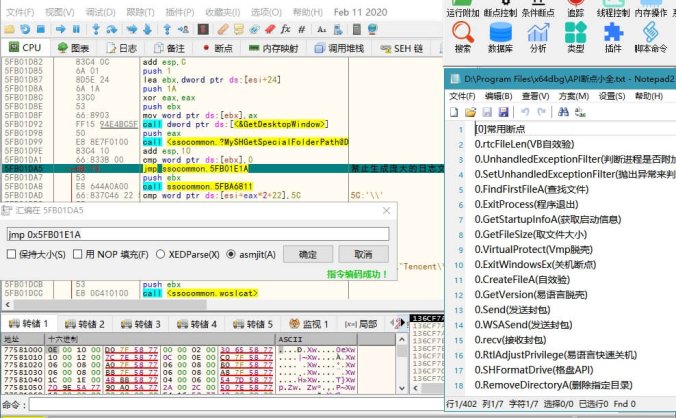
Task: Enable the 用 NOP 填充(F) checkbox
Action: pyautogui.click(x=77, y=254)
